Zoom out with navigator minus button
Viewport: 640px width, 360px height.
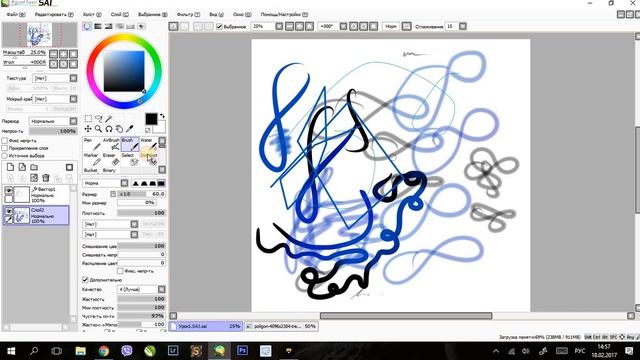(53, 53)
